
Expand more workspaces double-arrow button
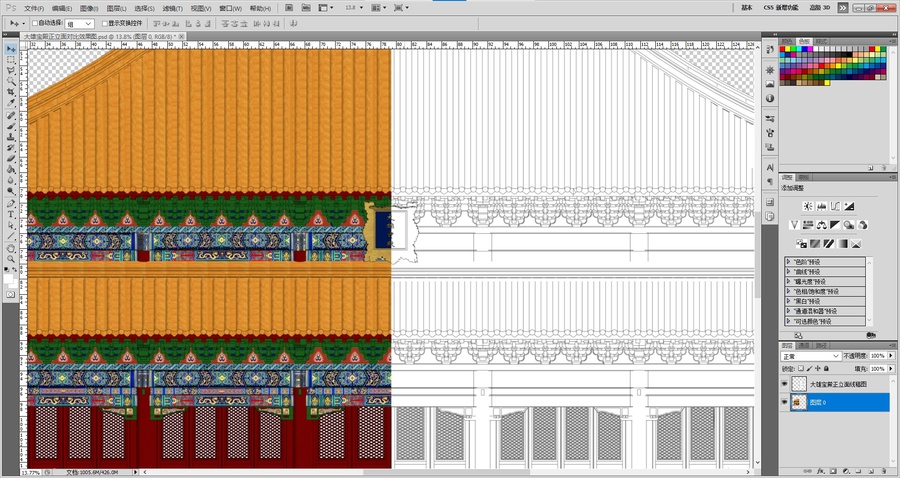tap(843, 8)
